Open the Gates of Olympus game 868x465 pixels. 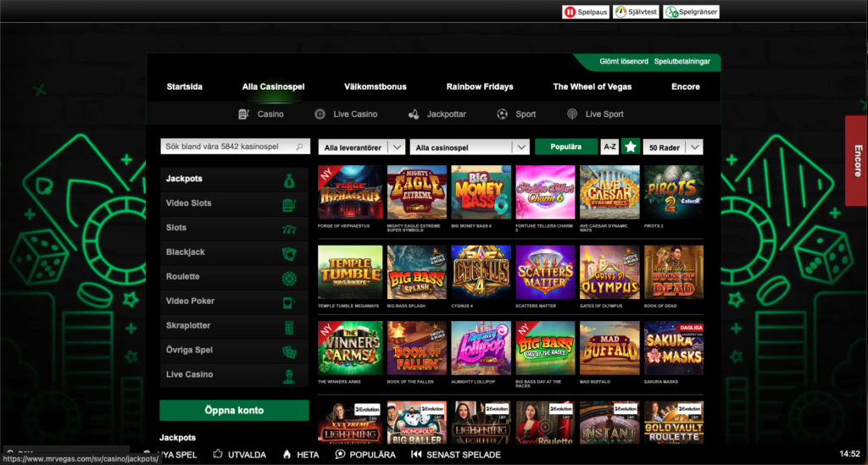coord(609,272)
